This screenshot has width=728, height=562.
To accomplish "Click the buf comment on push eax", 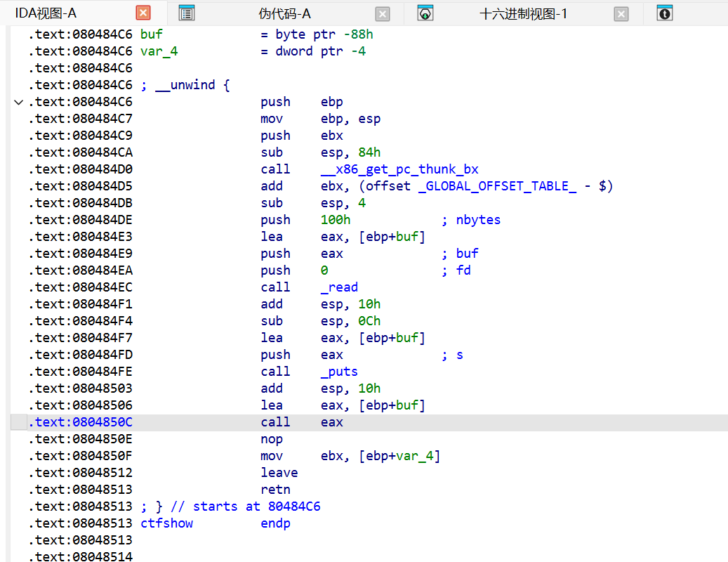I will click(467, 254).
